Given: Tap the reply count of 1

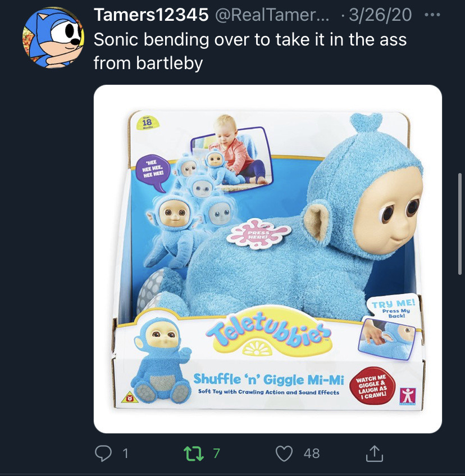Looking at the screenshot, I should 125,453.
